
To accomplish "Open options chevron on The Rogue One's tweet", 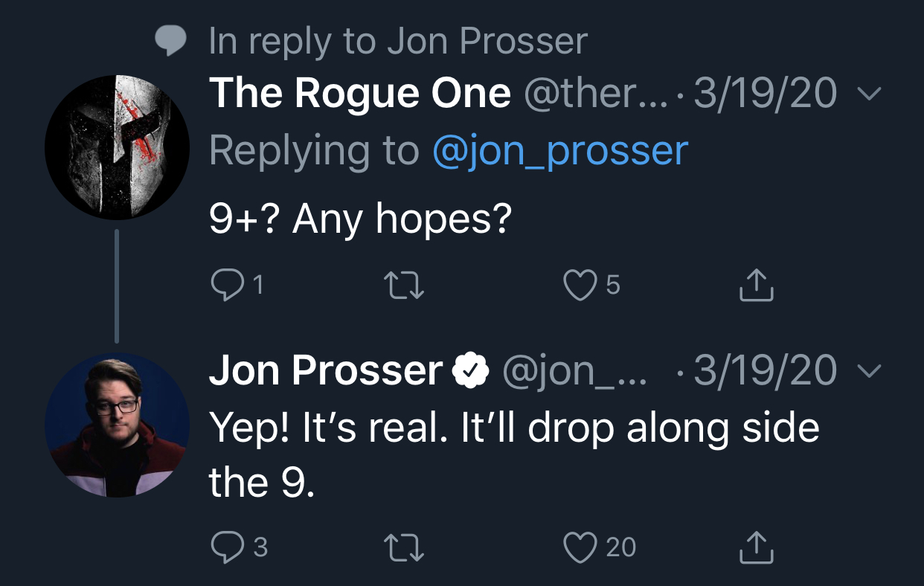I will 868,94.
